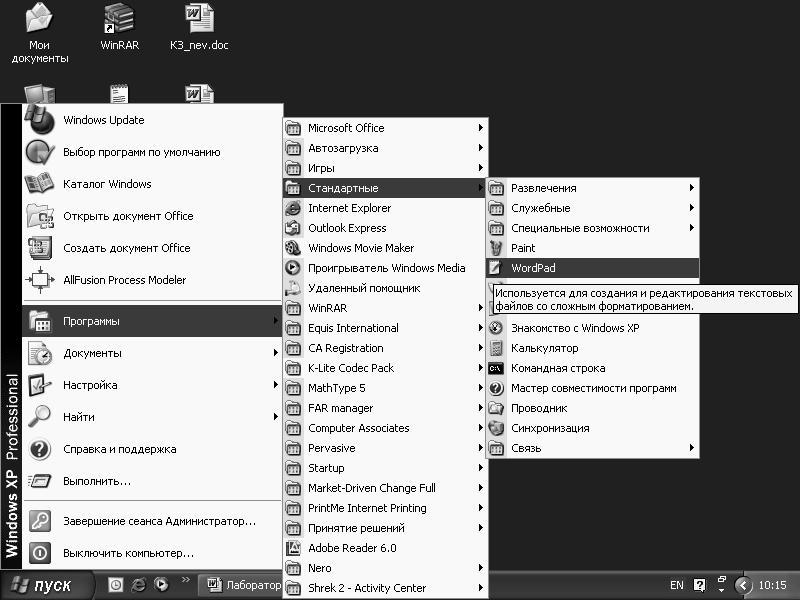Click the media player quick launch taskbar icon
The image size is (800, 600).
(161, 585)
